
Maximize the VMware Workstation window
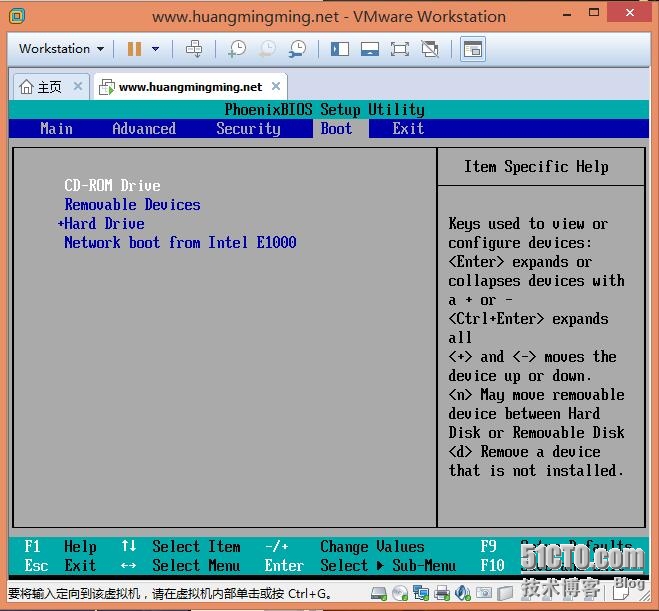point(594,13)
